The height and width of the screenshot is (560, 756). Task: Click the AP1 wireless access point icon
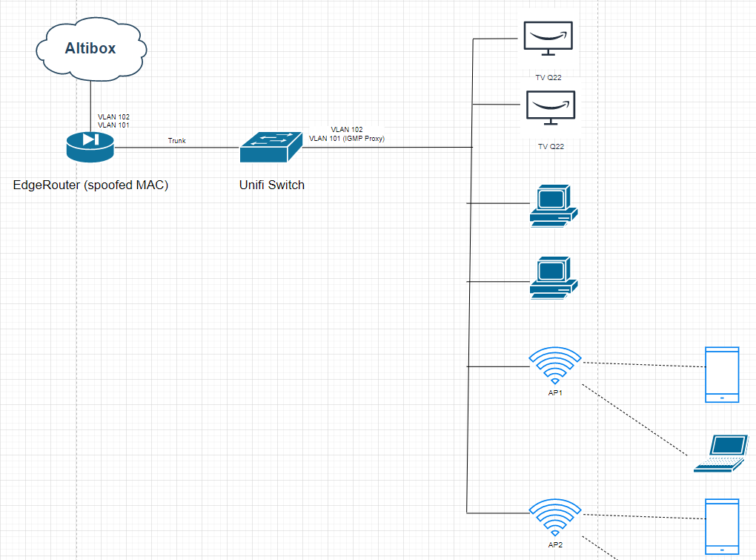pyautogui.click(x=555, y=366)
